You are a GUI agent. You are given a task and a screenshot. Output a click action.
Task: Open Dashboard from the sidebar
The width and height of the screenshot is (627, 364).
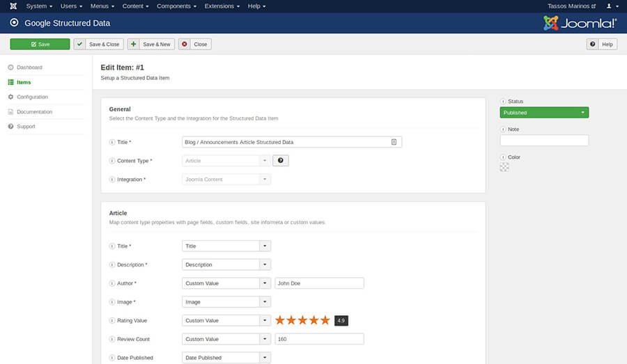click(29, 68)
